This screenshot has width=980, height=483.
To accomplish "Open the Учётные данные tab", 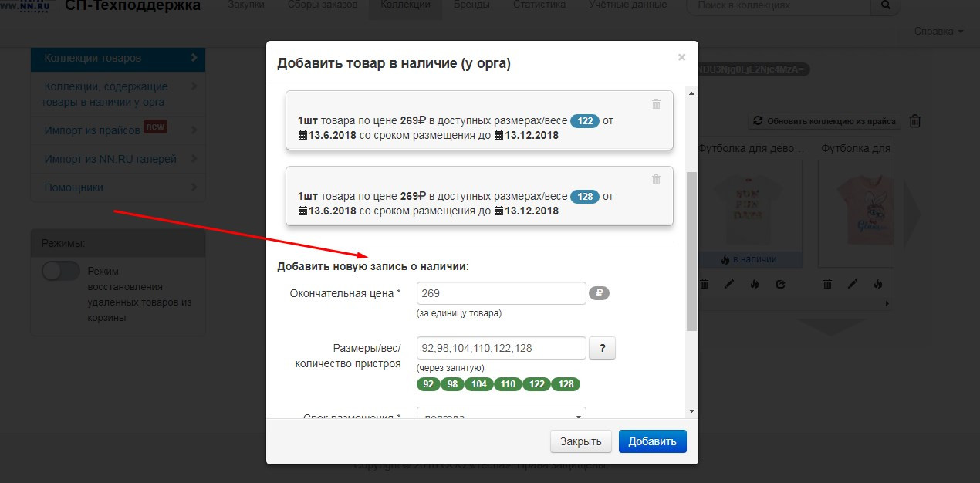I will click(627, 6).
